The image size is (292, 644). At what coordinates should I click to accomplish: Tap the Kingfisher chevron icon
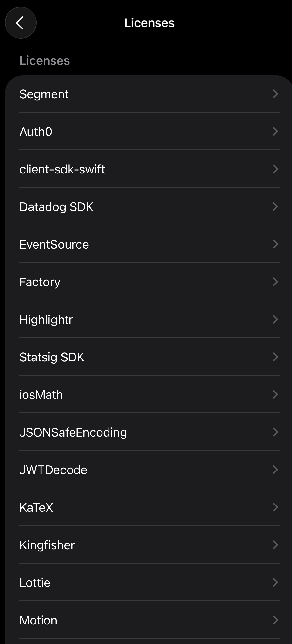click(275, 545)
